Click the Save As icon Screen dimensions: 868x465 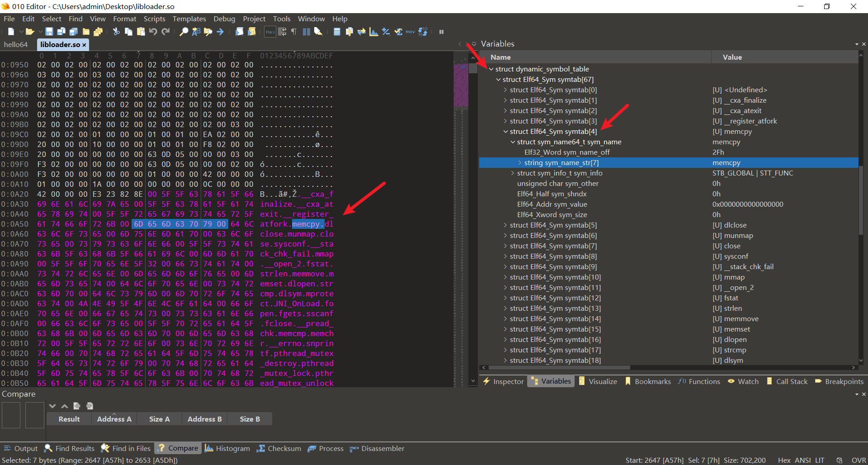tap(61, 32)
